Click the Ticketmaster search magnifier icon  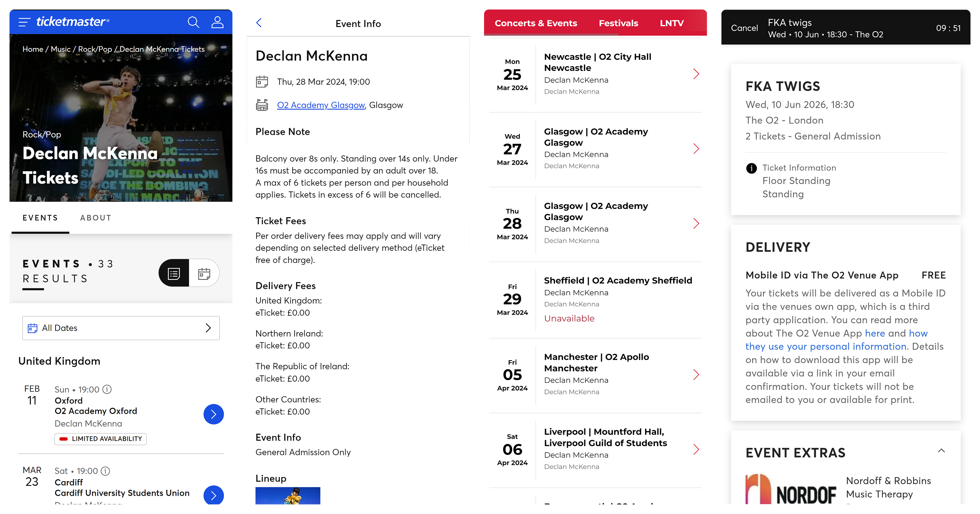[x=193, y=22]
